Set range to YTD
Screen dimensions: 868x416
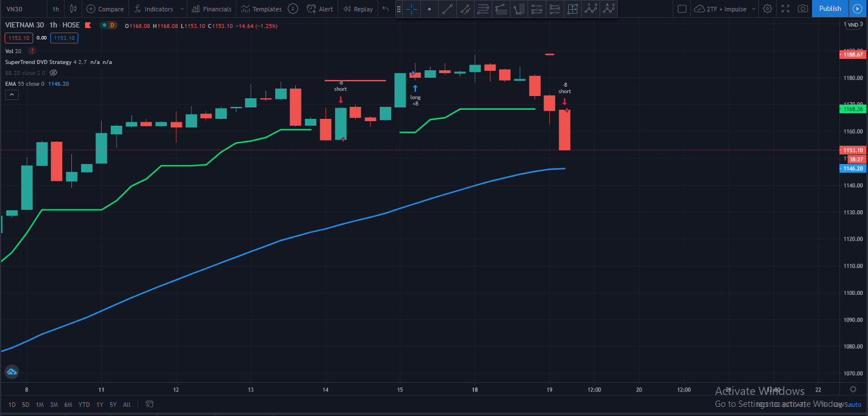(x=84, y=405)
